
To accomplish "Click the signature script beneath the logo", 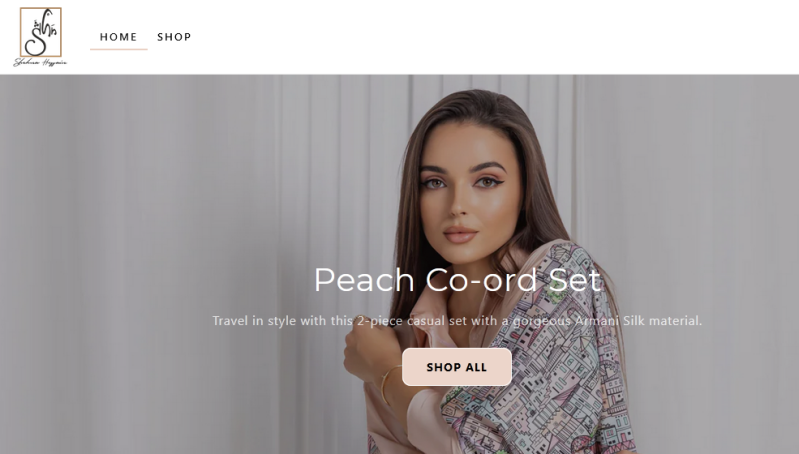I will pos(40,63).
